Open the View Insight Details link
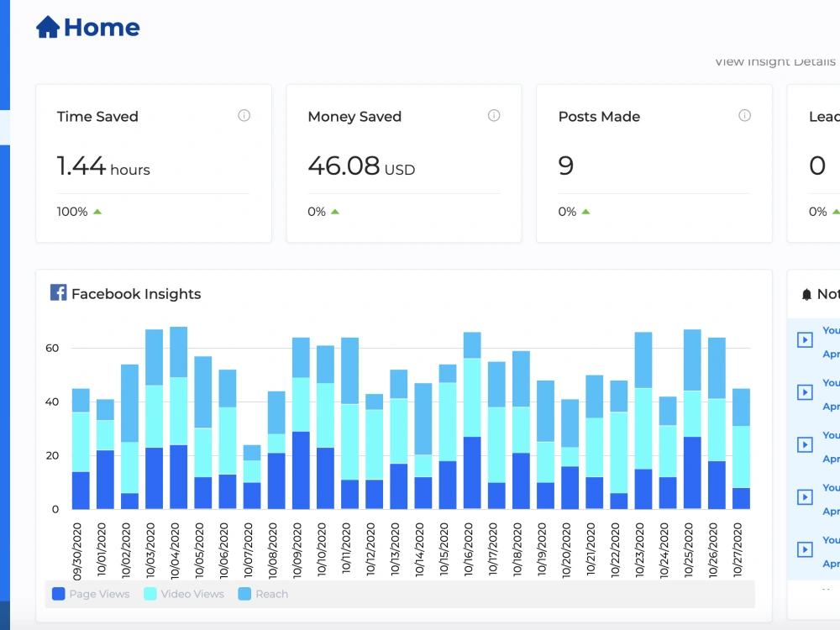Screen dimensions: 840x630 775,62
